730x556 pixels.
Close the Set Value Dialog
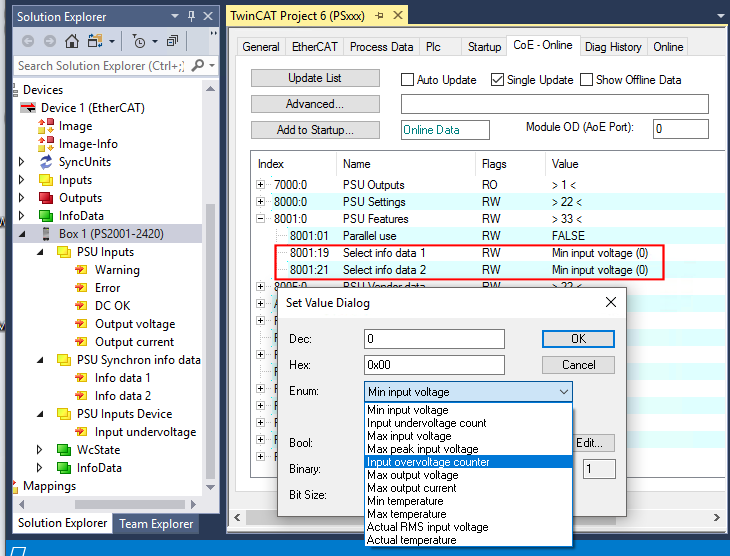[611, 302]
